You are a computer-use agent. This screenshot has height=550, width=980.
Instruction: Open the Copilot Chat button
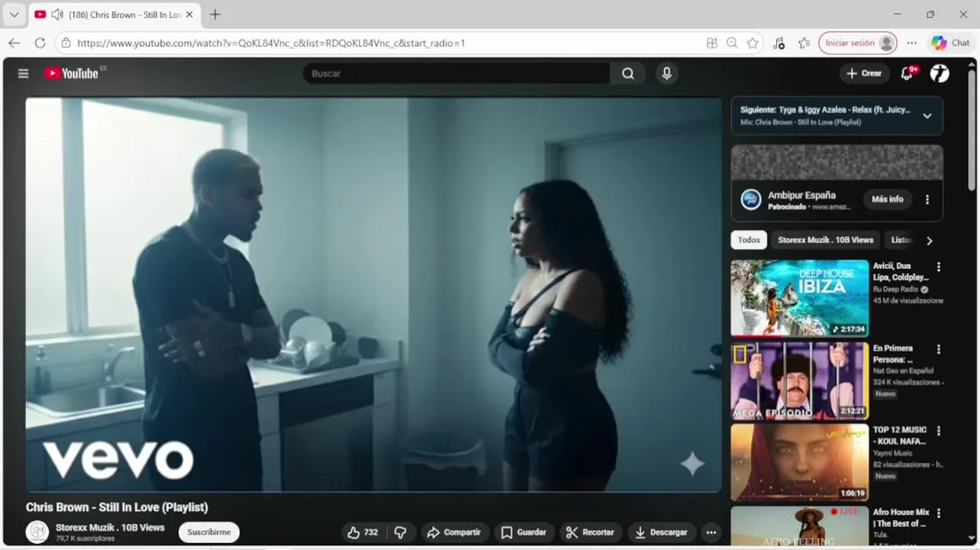[x=950, y=44]
